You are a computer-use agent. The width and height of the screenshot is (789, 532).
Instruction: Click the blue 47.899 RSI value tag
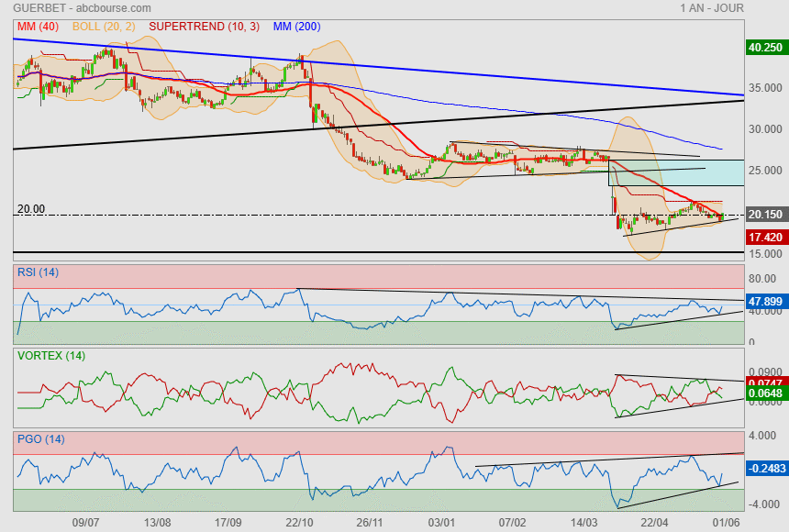pos(765,301)
